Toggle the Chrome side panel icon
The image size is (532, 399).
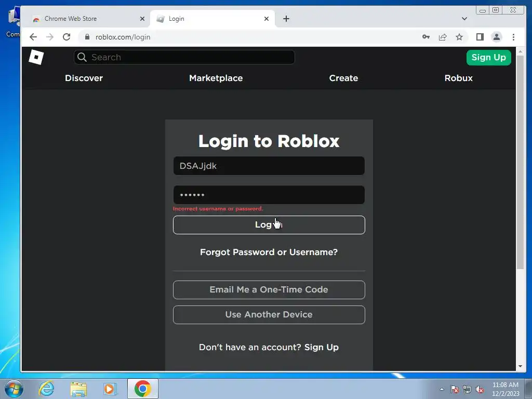480,37
